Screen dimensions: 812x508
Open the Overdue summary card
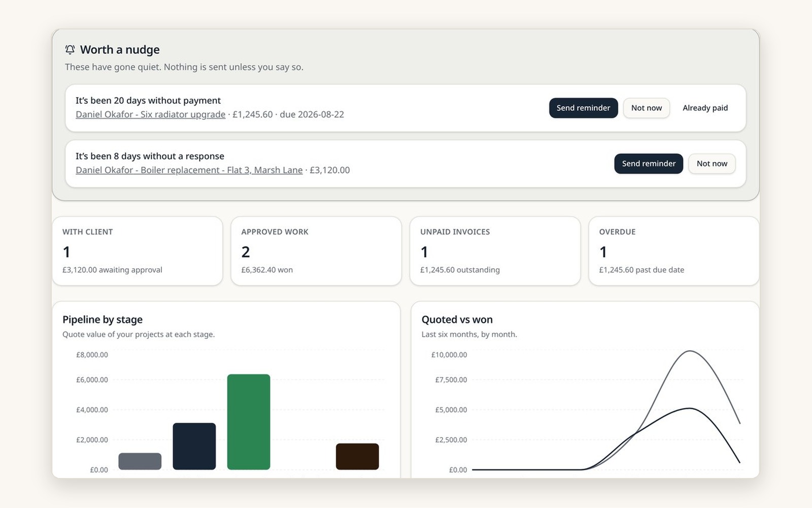673,251
